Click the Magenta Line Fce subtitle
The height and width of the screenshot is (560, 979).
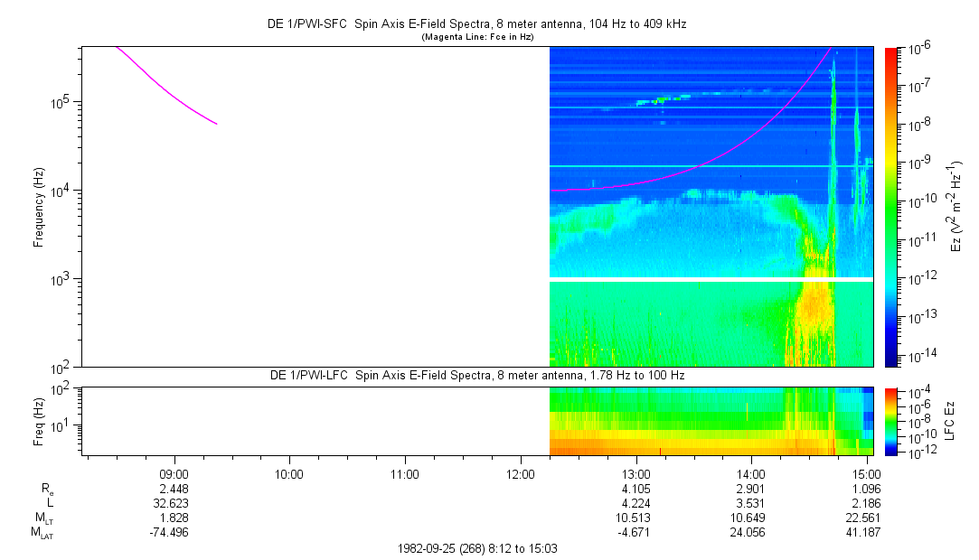[477, 37]
